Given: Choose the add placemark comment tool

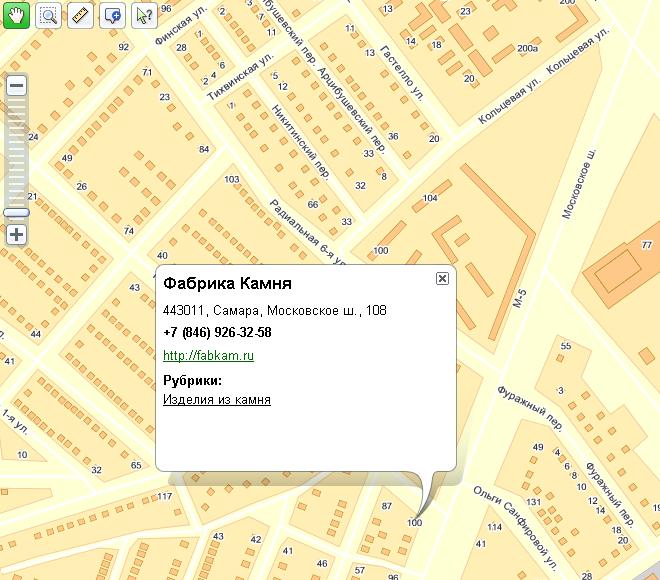Looking at the screenshot, I should 112,16.
